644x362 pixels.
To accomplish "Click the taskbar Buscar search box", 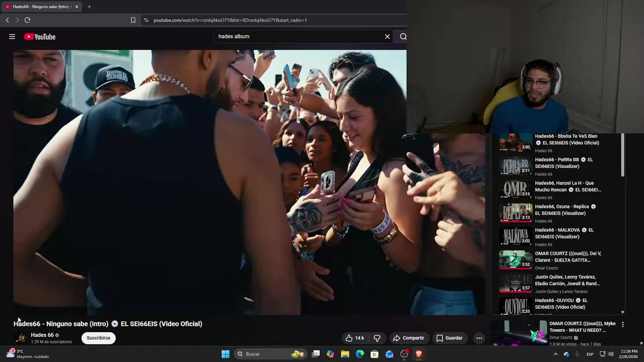I will (271, 354).
